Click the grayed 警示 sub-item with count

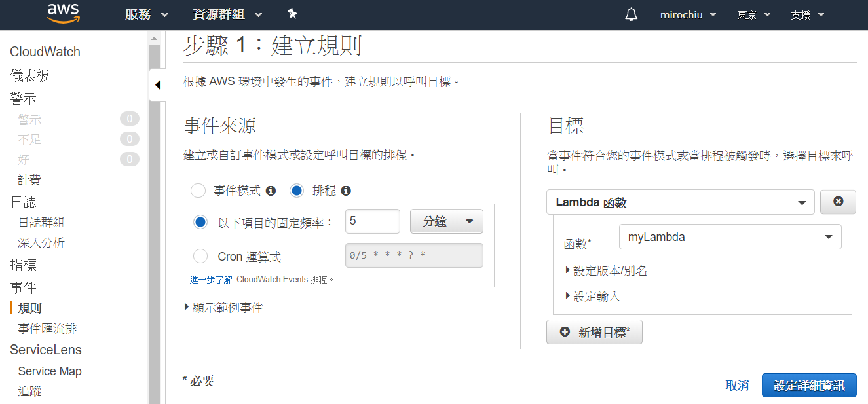29,119
